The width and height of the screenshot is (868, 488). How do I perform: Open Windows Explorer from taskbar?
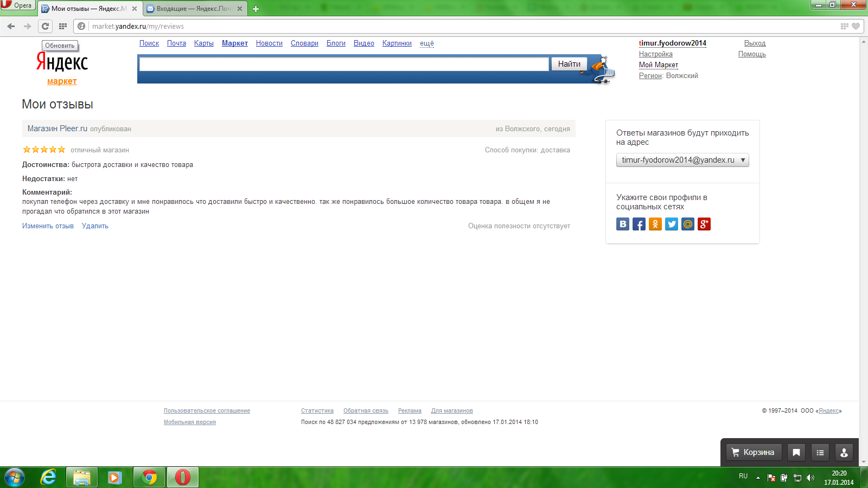pyautogui.click(x=82, y=478)
